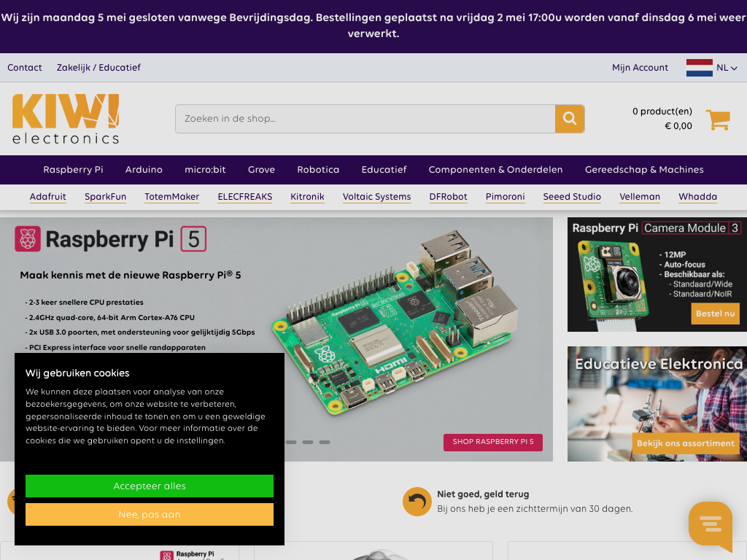Go to Seeed Studio brand page

[572, 197]
